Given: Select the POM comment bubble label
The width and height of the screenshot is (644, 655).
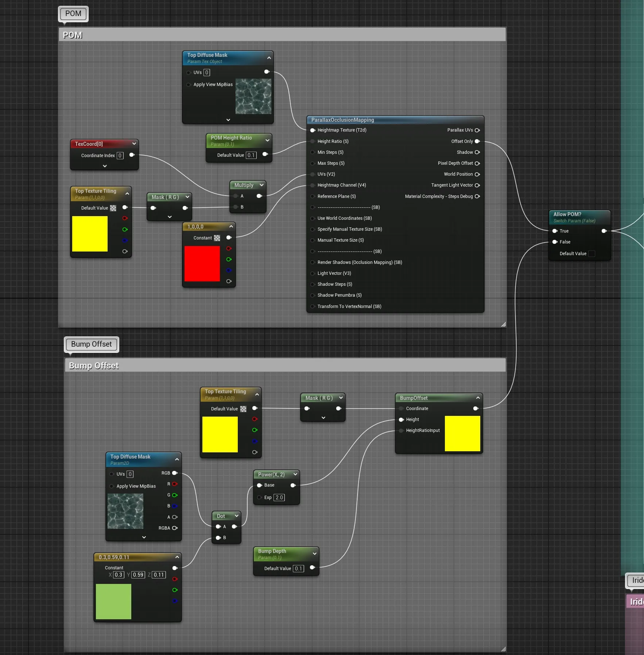Looking at the screenshot, I should point(73,13).
